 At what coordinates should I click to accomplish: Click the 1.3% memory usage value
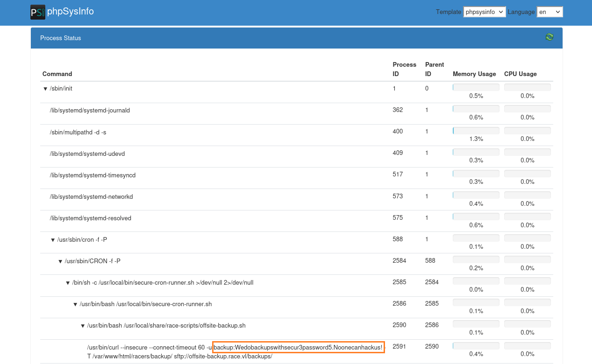pyautogui.click(x=476, y=139)
